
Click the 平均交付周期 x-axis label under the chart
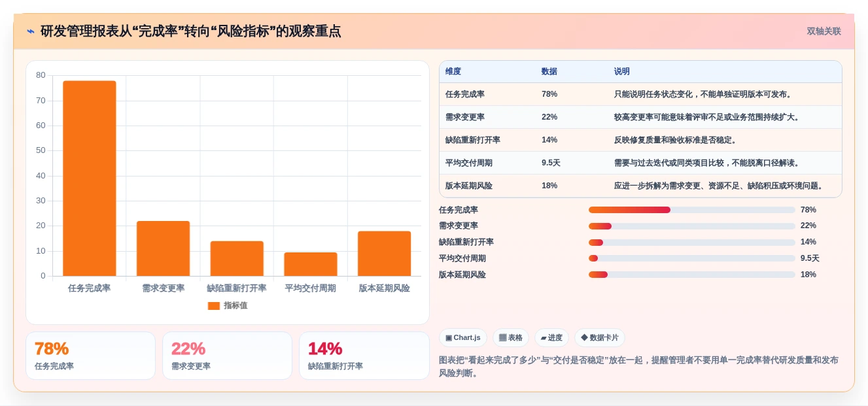[x=311, y=288]
